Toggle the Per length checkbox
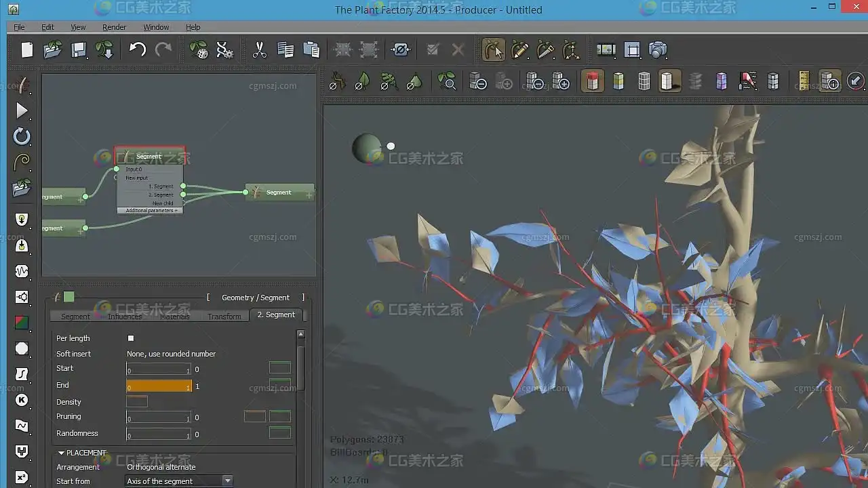 [131, 338]
